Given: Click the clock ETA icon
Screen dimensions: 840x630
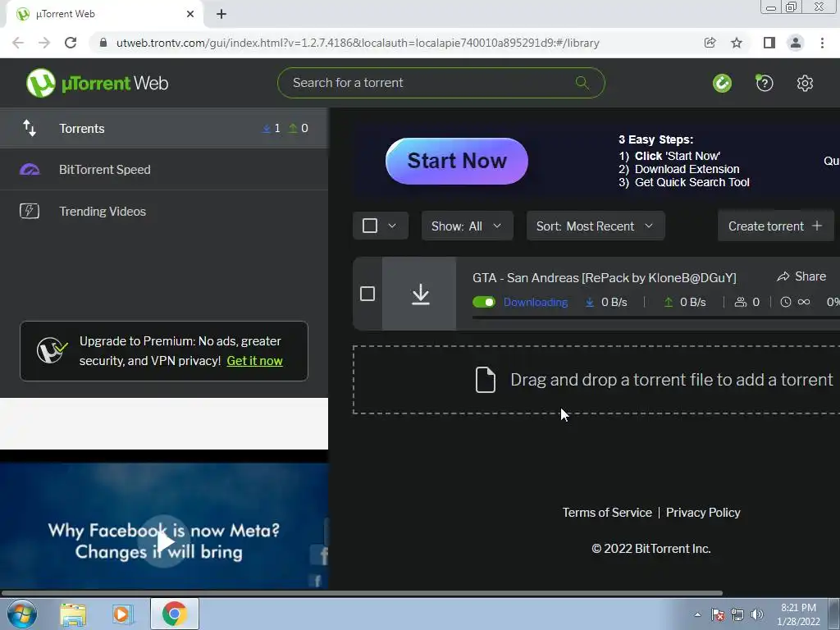Looking at the screenshot, I should click(x=785, y=302).
